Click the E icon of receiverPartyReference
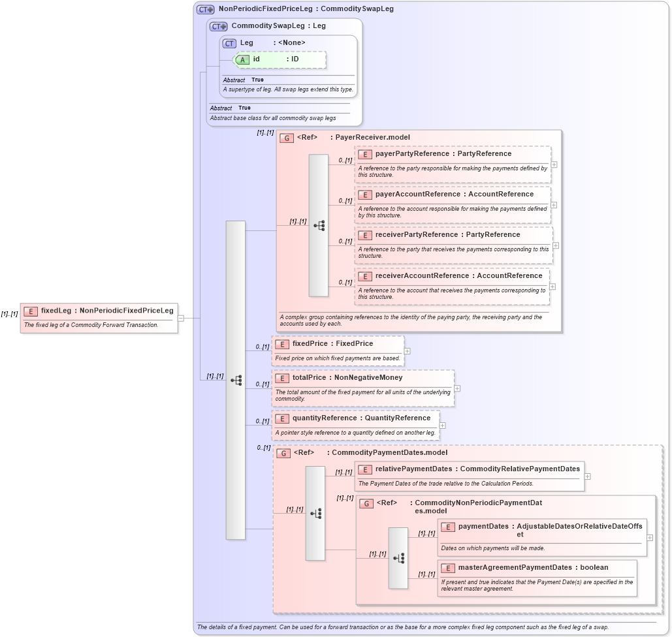The height and width of the screenshot is (637, 672). click(364, 236)
